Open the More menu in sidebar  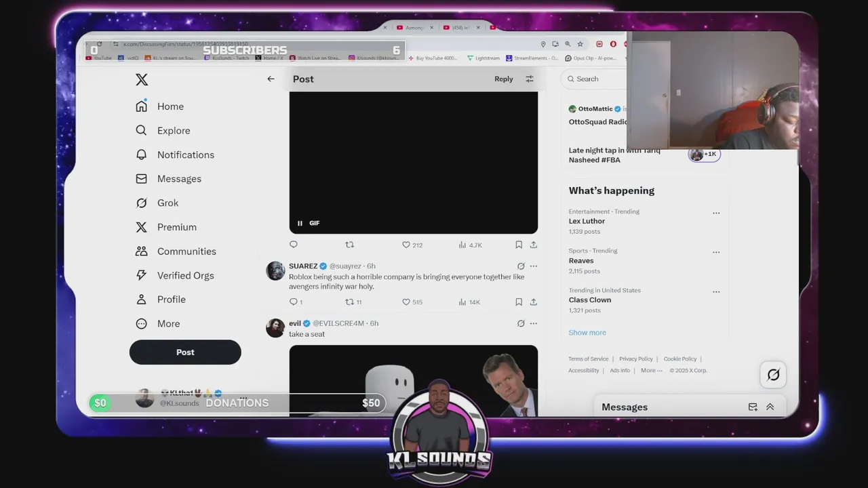[158, 324]
